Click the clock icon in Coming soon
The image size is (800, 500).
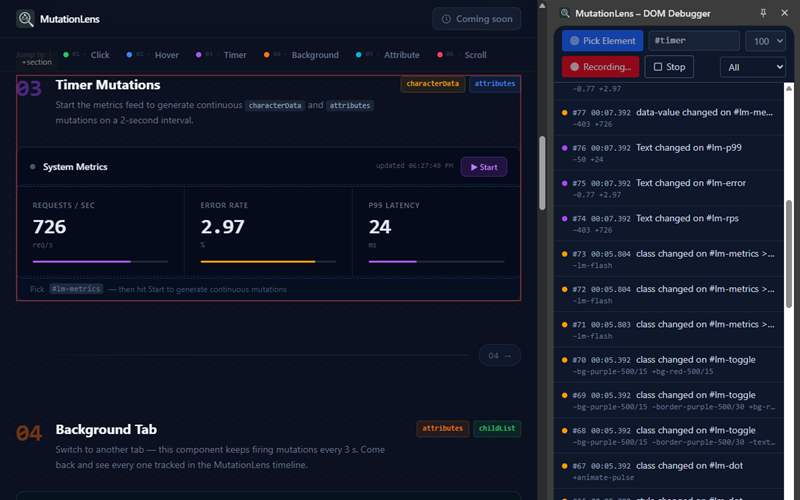pos(446,19)
